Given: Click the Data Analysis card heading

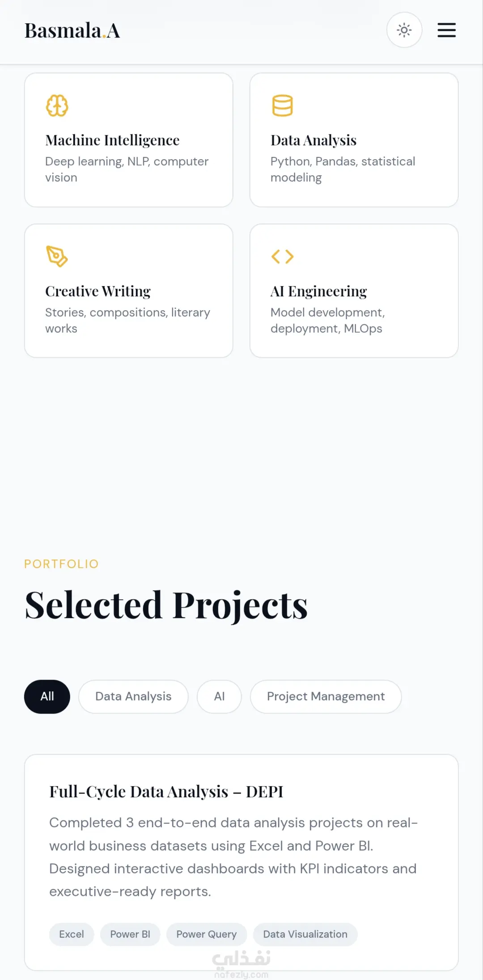Looking at the screenshot, I should click(x=314, y=140).
